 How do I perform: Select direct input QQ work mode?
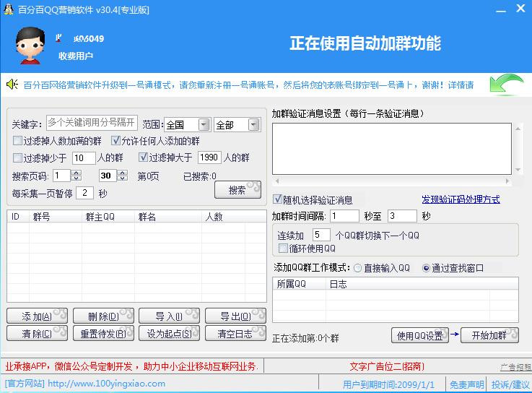[x=357, y=268]
